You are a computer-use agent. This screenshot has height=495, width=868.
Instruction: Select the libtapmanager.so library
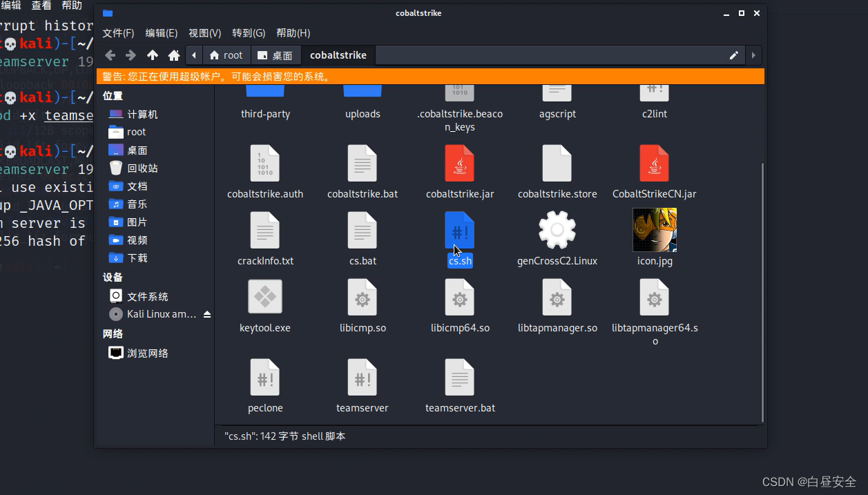tap(557, 306)
